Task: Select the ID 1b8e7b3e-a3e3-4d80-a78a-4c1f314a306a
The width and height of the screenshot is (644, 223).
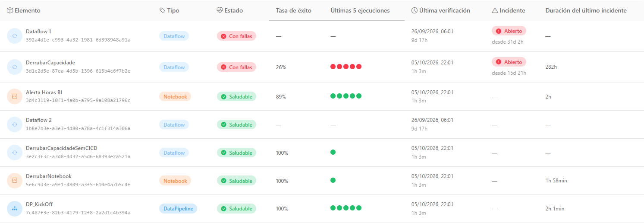Action: 78,128
